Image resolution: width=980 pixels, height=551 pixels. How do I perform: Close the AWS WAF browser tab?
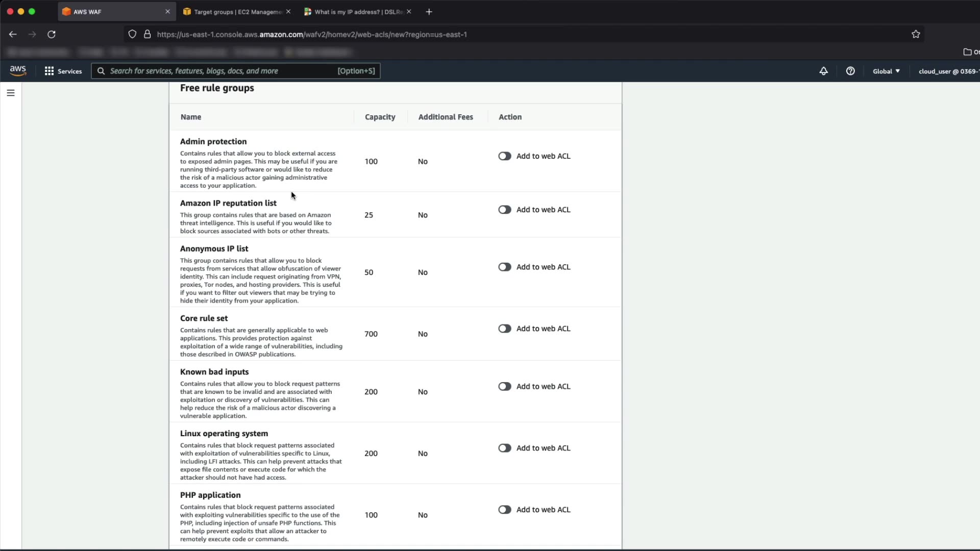click(x=167, y=12)
